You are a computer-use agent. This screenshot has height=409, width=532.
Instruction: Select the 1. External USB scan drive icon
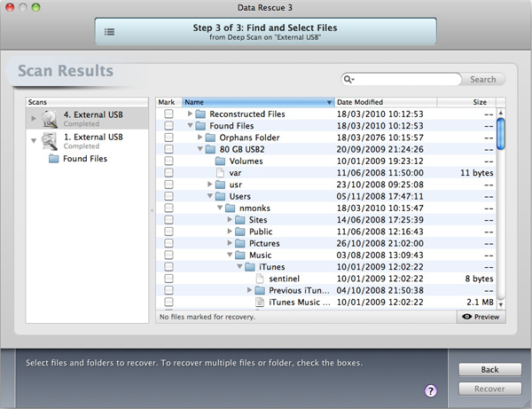tap(51, 142)
